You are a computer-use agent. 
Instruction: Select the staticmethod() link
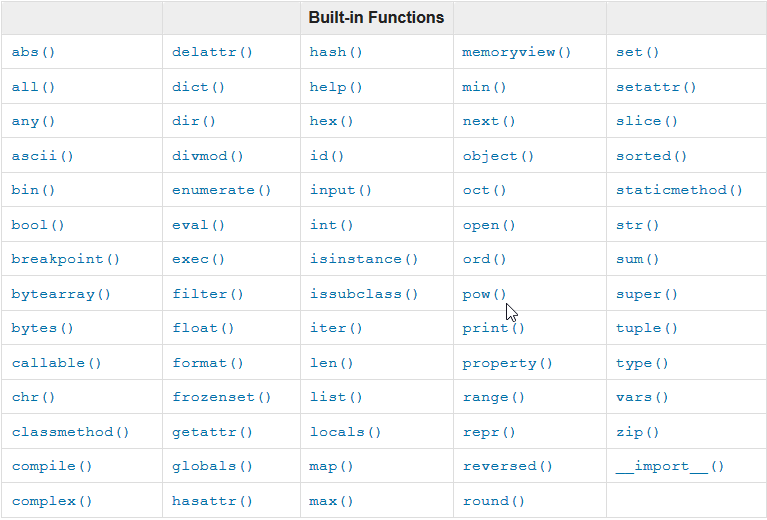point(679,190)
